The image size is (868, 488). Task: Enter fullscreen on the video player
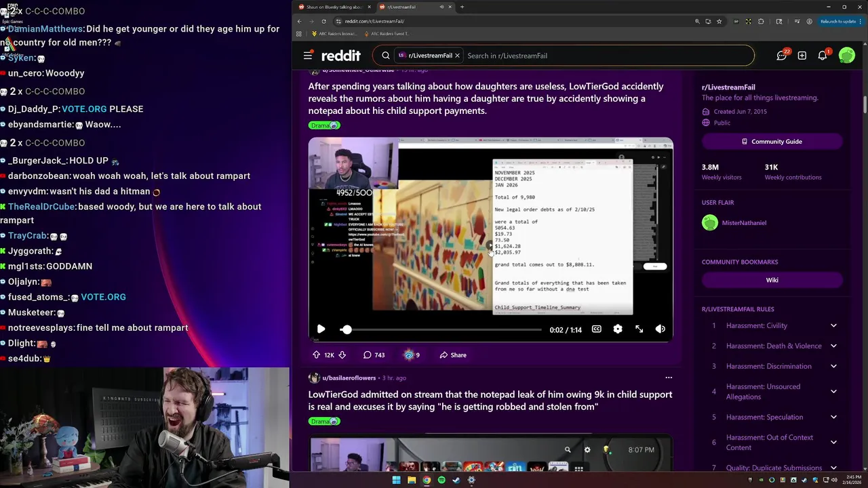(x=639, y=329)
